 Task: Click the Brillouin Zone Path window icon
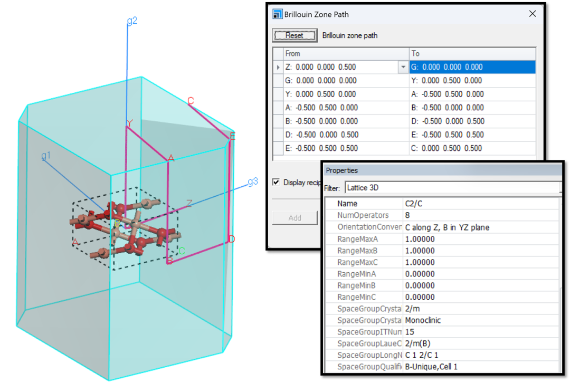click(x=278, y=14)
